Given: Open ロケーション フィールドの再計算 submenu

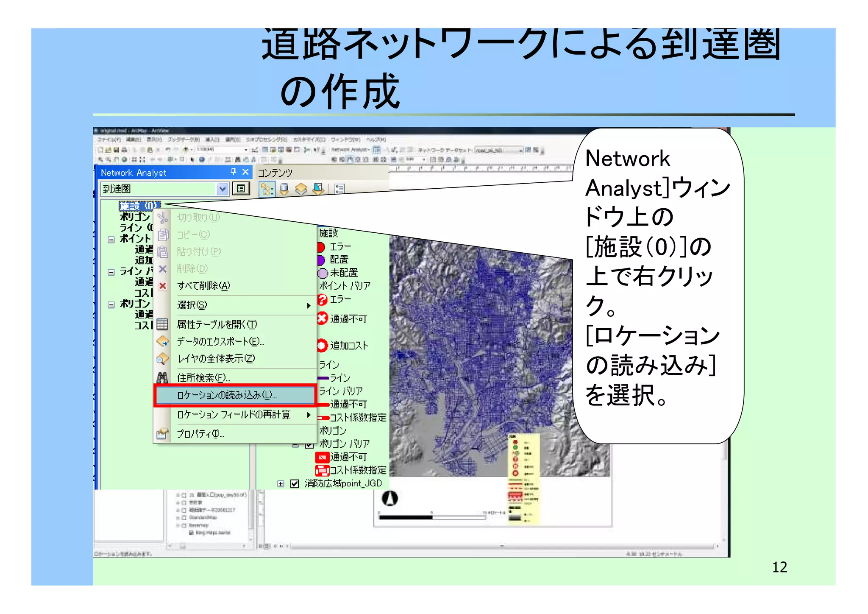Looking at the screenshot, I should click(235, 415).
